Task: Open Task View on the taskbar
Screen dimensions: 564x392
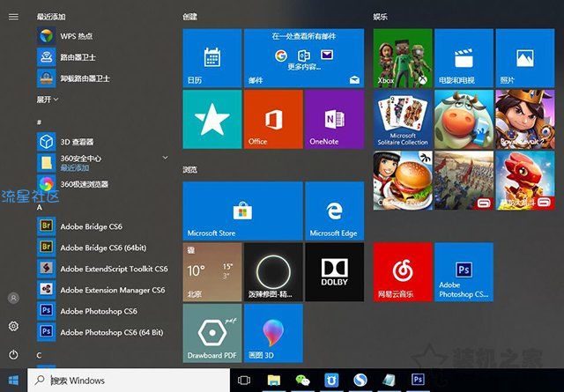Action: pyautogui.click(x=244, y=381)
